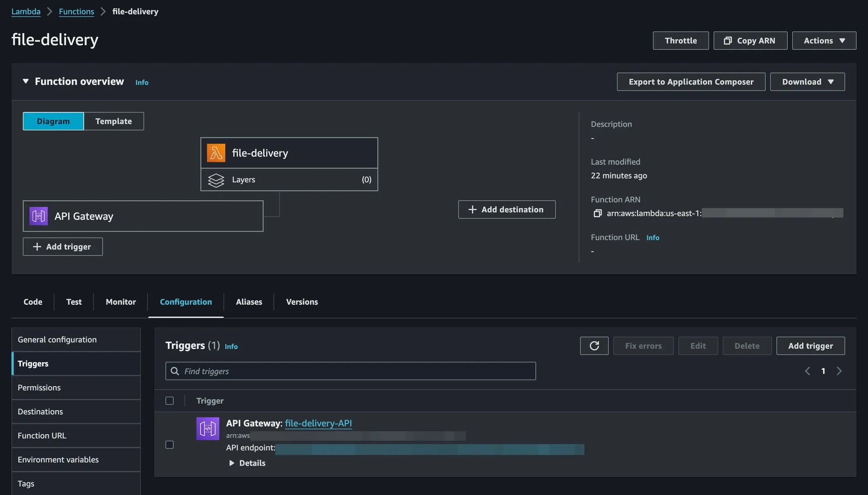Click the Trigger column header
868x495 pixels.
210,401
